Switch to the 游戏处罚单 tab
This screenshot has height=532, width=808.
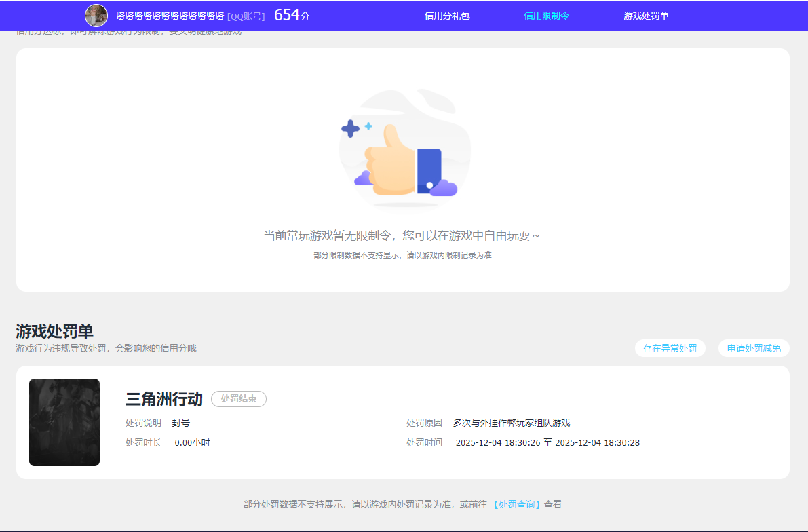tap(645, 15)
